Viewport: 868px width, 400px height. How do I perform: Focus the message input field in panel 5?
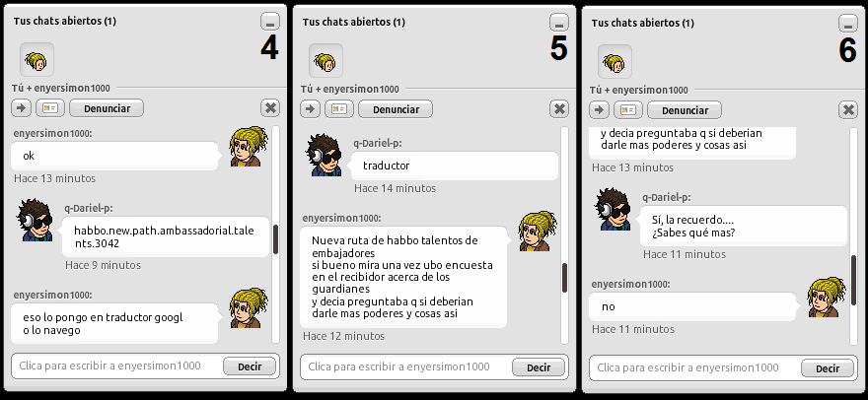click(405, 367)
